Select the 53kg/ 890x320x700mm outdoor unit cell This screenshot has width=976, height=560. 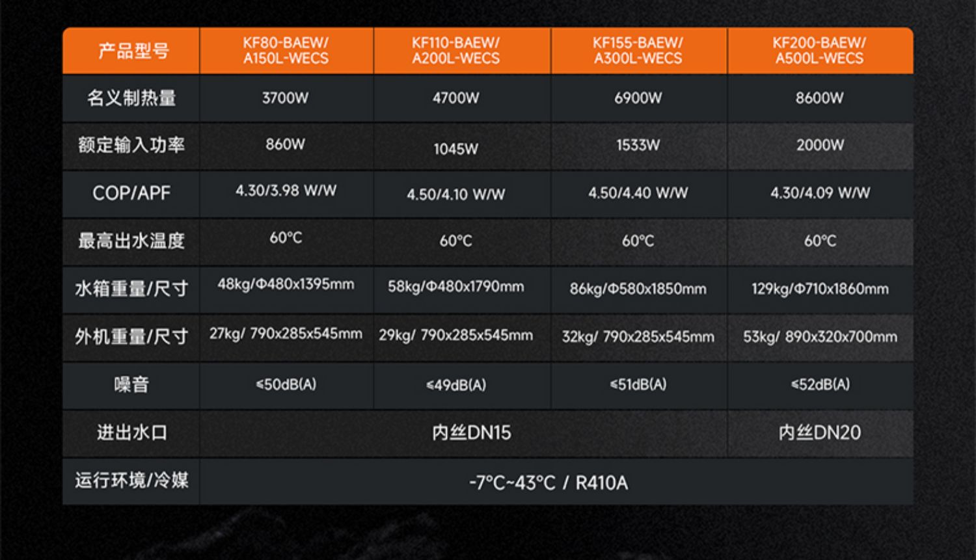(x=820, y=336)
